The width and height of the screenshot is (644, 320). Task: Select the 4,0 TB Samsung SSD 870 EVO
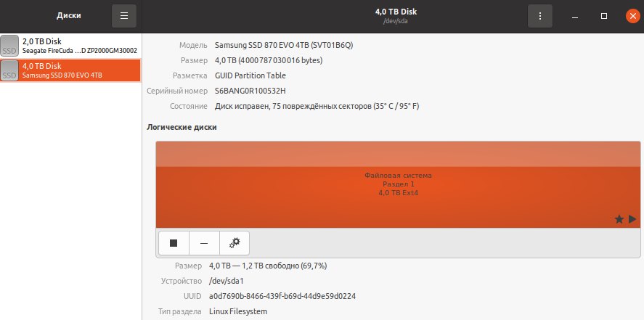click(x=70, y=70)
